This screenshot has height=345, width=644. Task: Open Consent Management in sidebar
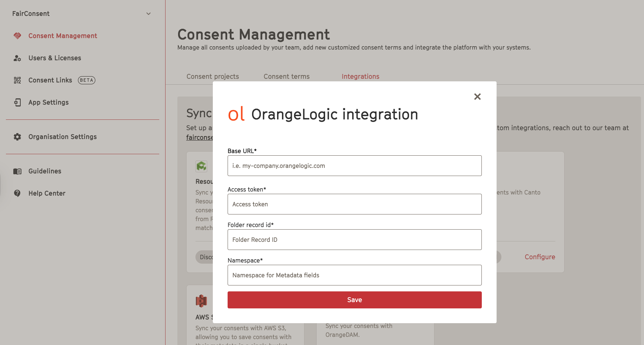coord(63,36)
